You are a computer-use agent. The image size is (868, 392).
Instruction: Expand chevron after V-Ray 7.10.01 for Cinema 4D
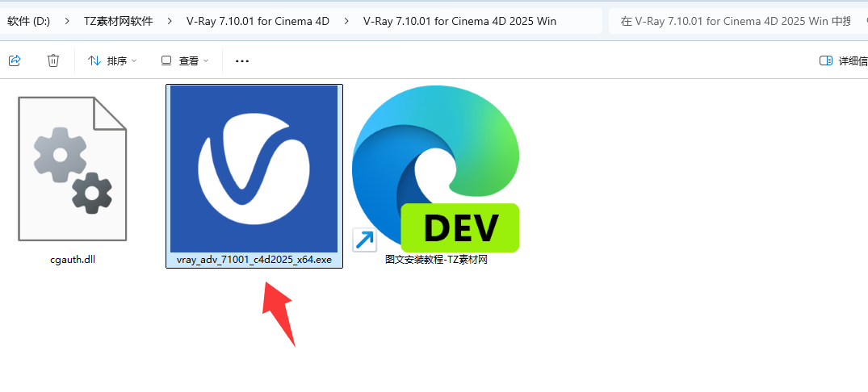click(346, 21)
